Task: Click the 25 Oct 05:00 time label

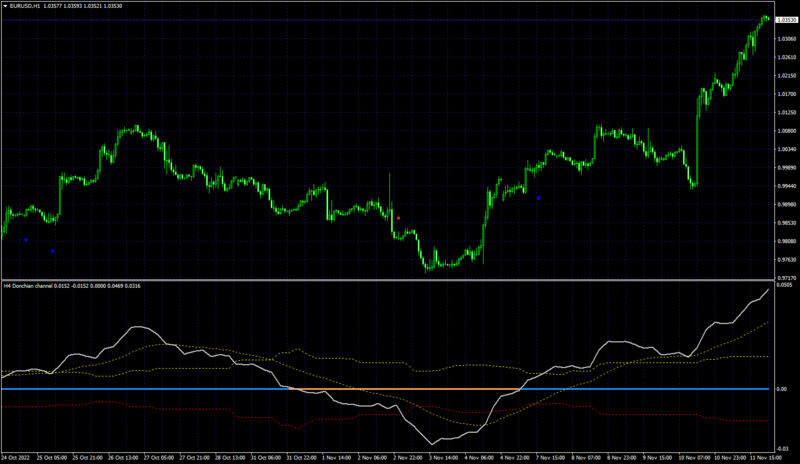Action: 52,458
